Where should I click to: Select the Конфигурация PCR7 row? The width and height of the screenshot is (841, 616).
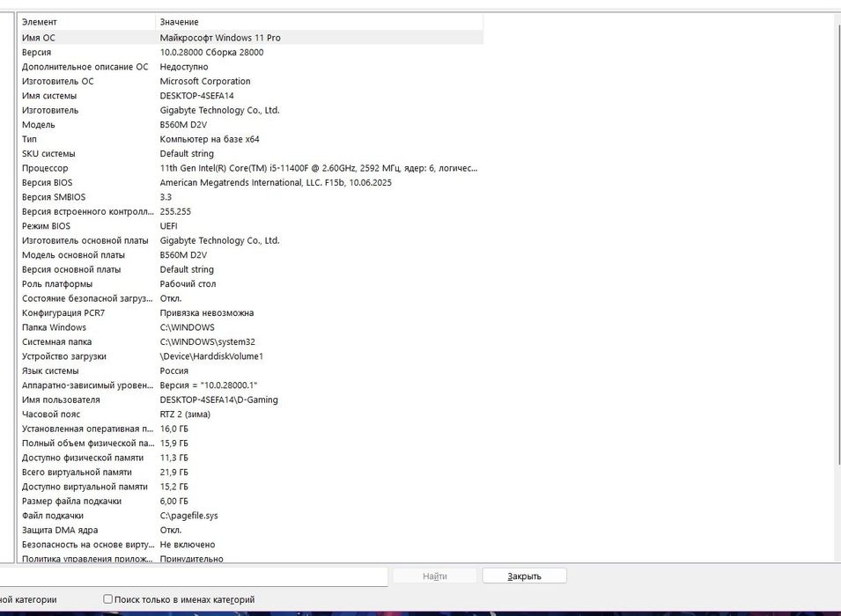coord(250,312)
